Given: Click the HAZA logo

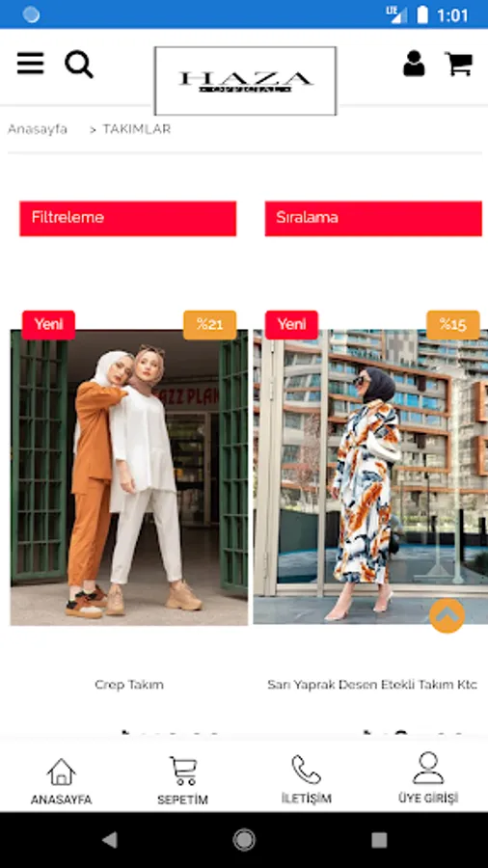Looking at the screenshot, I should (x=245, y=81).
